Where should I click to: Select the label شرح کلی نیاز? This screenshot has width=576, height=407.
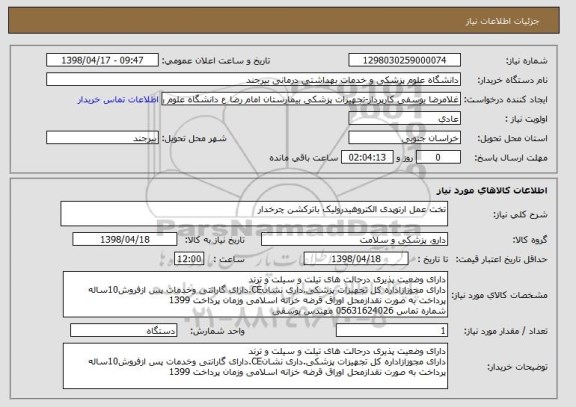[x=520, y=215]
